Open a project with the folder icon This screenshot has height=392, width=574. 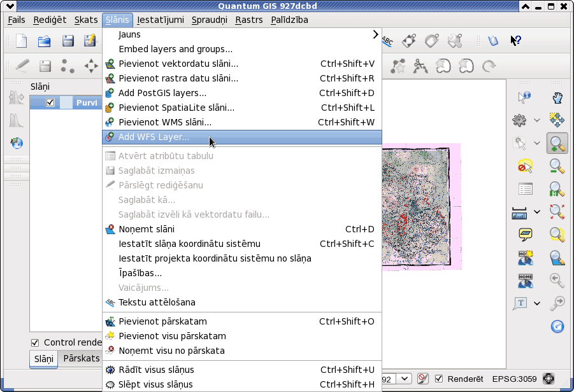[x=45, y=41]
